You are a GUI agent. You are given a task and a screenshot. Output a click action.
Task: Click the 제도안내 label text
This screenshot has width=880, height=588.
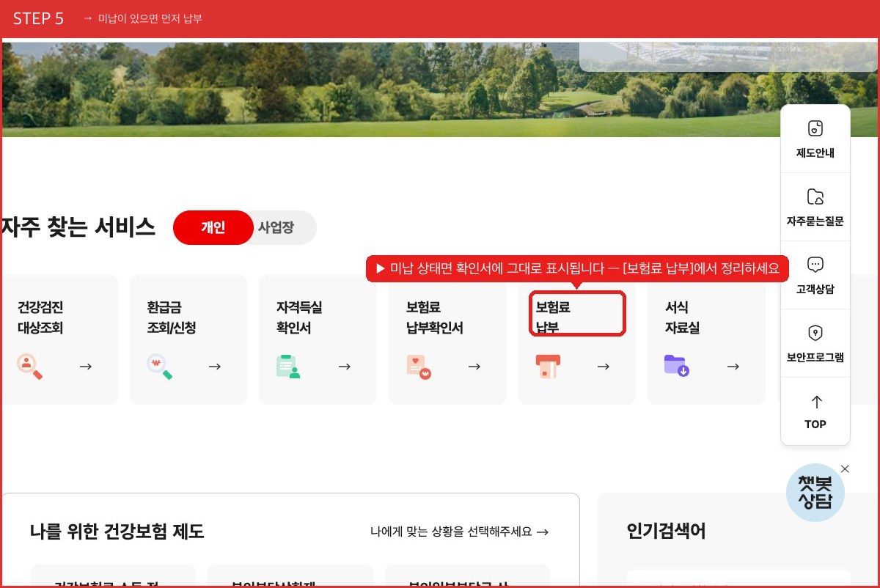click(815, 153)
